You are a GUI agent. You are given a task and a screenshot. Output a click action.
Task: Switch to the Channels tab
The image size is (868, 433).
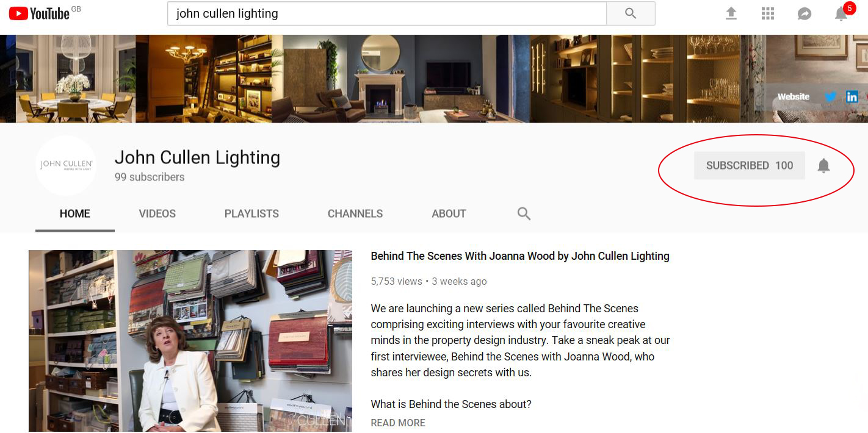(355, 213)
